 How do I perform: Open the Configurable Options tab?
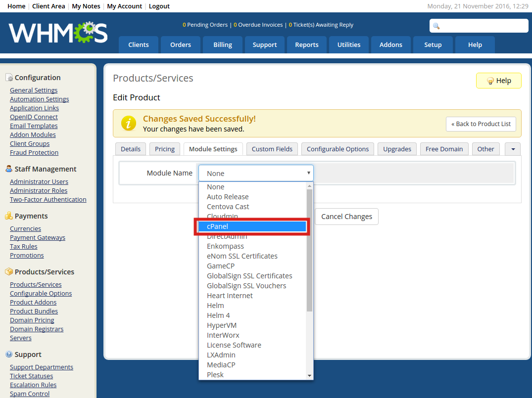click(x=338, y=149)
